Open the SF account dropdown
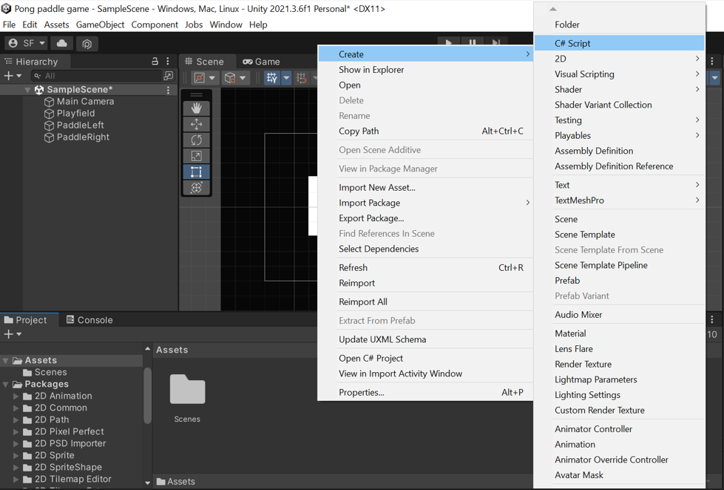The width and height of the screenshot is (724, 490). point(26,43)
